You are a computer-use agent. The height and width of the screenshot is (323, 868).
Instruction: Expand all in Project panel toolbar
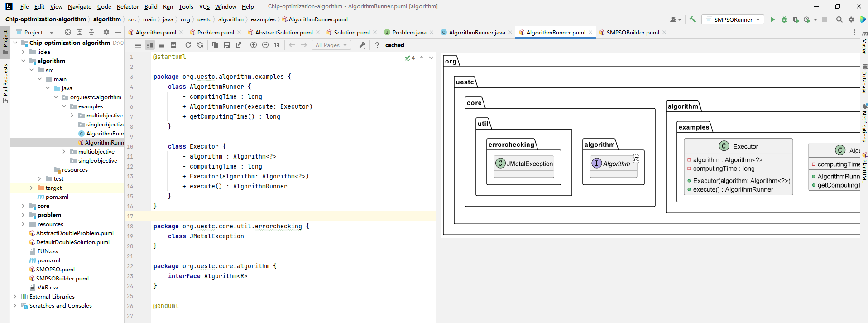click(x=80, y=32)
